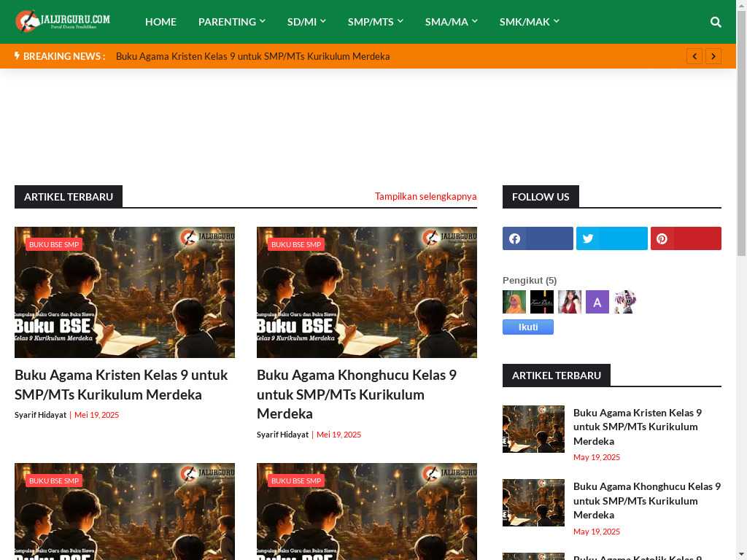Screen dimensions: 747x560
Task: Click the page vertical scrollbar thumb
Action: coord(741,133)
